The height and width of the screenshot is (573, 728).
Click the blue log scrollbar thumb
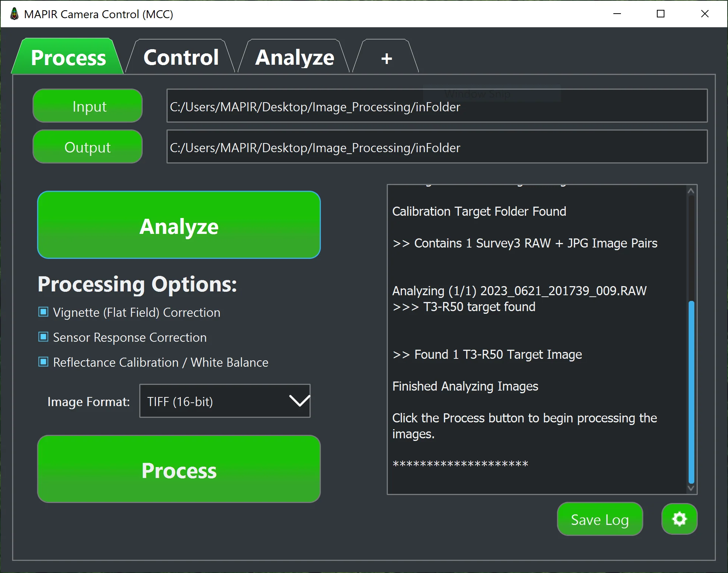point(691,392)
